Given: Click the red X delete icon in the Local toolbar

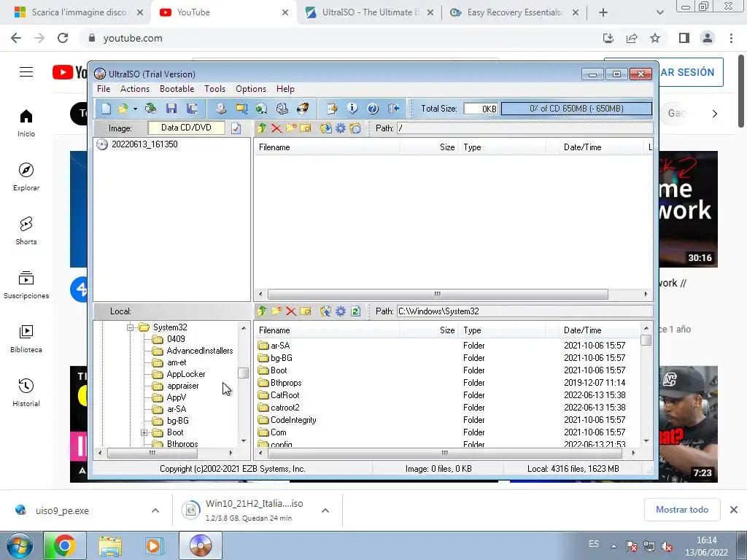Looking at the screenshot, I should click(291, 311).
